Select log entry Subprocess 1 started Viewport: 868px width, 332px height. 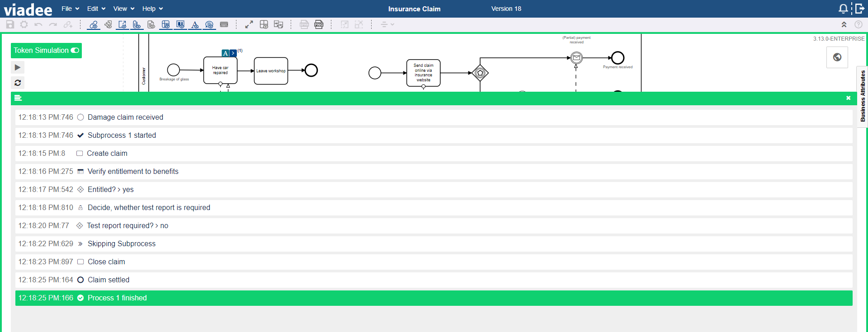click(x=434, y=135)
